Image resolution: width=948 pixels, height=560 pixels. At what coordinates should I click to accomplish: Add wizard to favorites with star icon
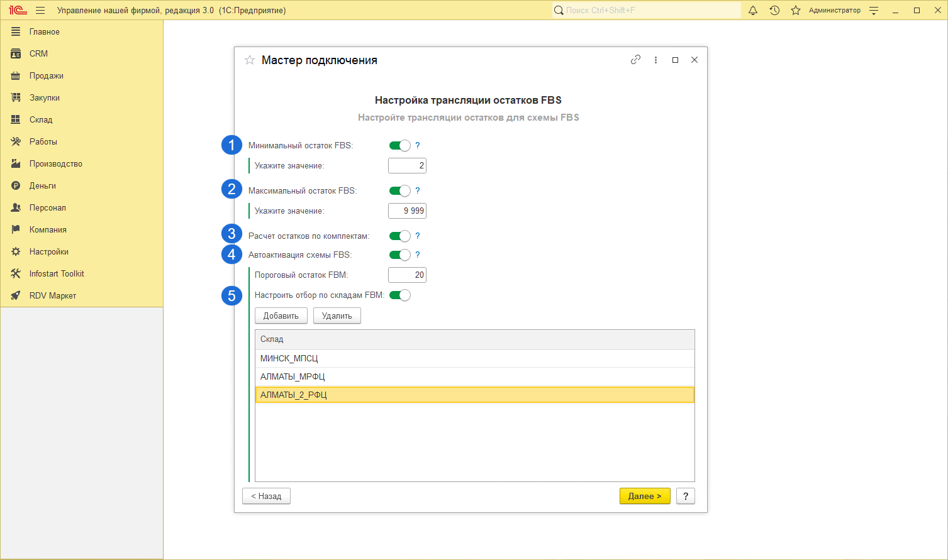click(250, 60)
